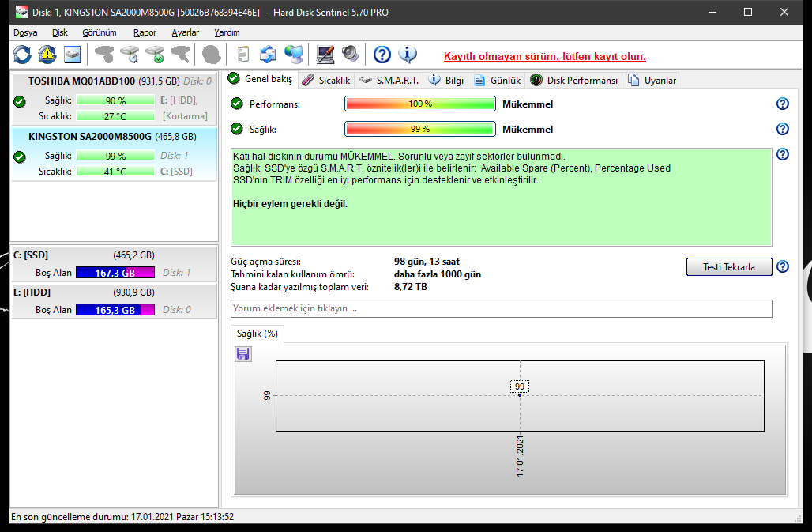Click the daha fazla 1000 gün lifetime value

tap(438, 274)
